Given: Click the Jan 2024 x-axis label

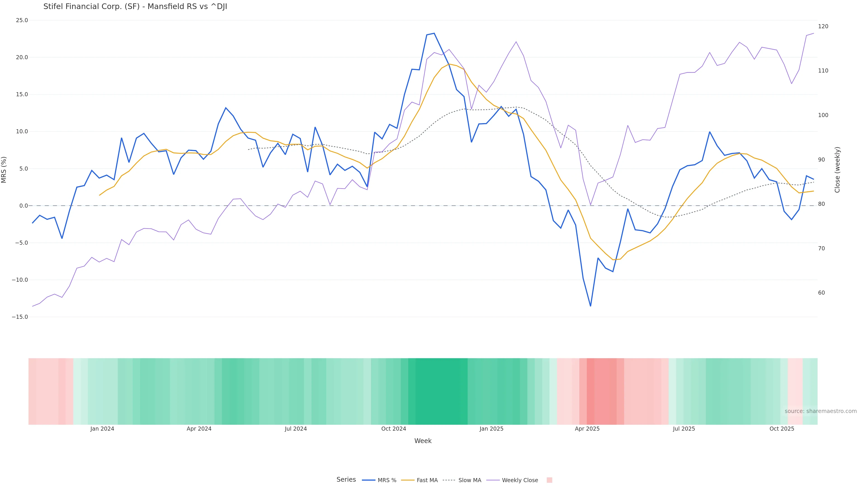Looking at the screenshot, I should click(x=102, y=429).
